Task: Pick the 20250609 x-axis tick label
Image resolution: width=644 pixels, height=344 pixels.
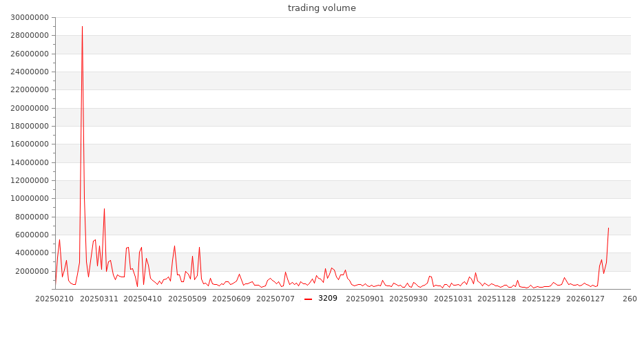Action: pos(232,299)
